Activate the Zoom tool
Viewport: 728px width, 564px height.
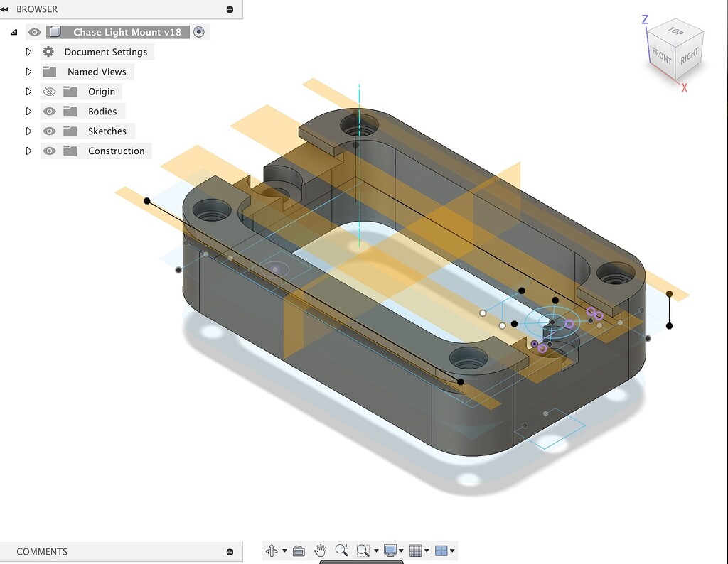coord(341,551)
